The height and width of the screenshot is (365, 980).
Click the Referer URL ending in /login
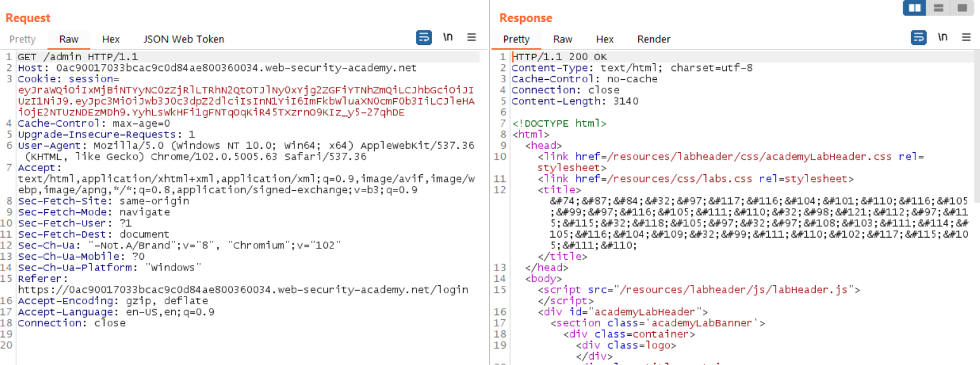[x=243, y=290]
